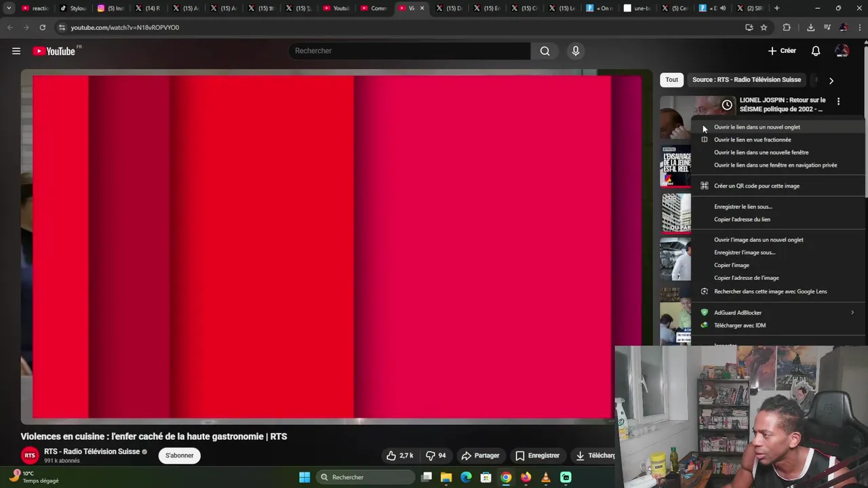Choose open link in navigation privée window
Viewport: 868px width, 488px height.
775,165
